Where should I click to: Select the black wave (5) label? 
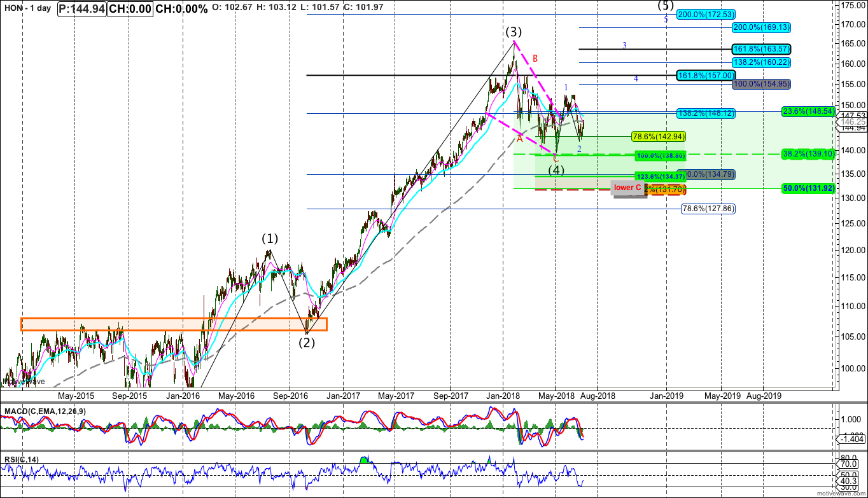click(666, 5)
